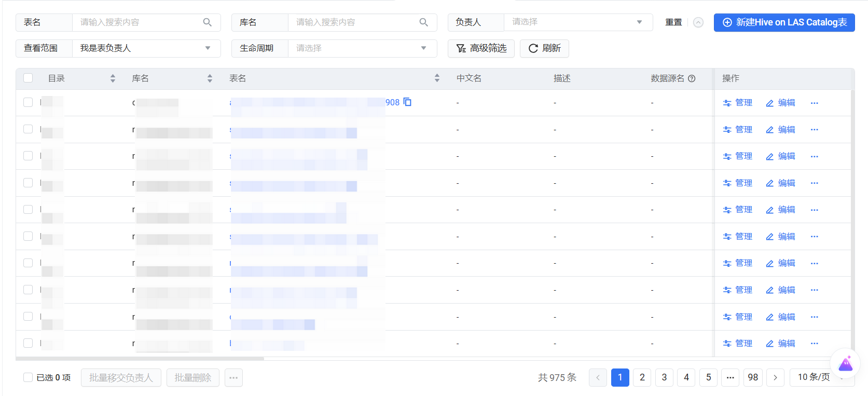
Task: Click the search icon in 表名 field
Action: (x=208, y=22)
